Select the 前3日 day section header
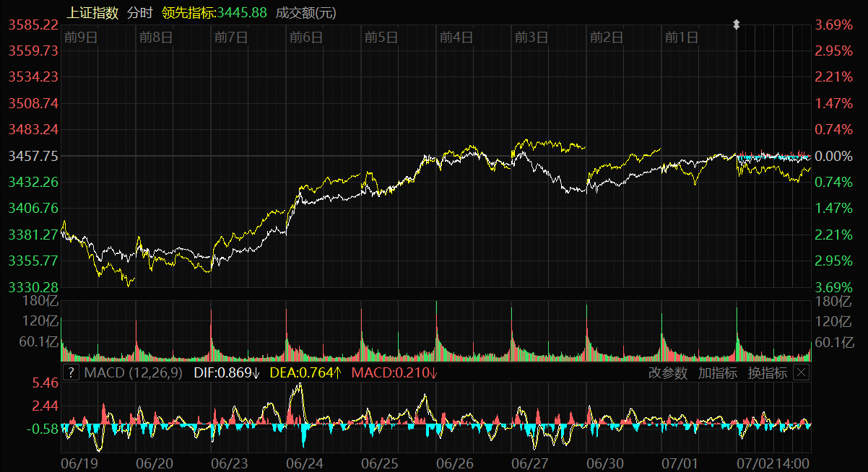868x472 pixels. [531, 38]
